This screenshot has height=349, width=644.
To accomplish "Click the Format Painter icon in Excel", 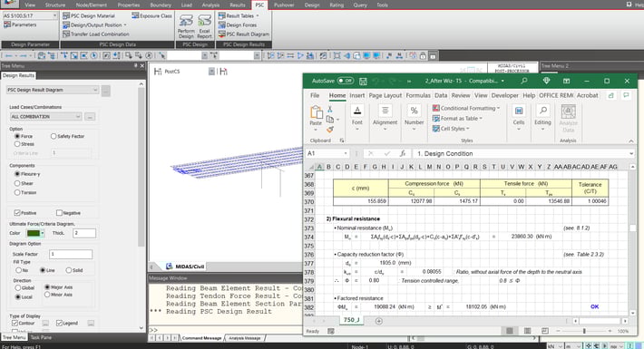I will [x=330, y=130].
